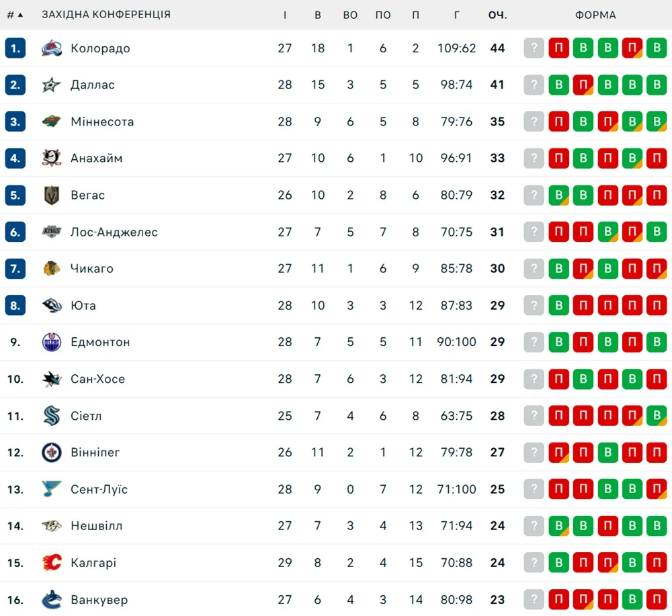Click the Edmonton Oilers team logo
Screen dimensions: 672x616
click(52, 342)
